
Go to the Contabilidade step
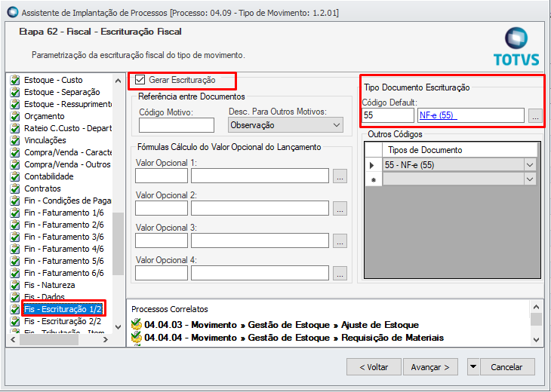49,176
